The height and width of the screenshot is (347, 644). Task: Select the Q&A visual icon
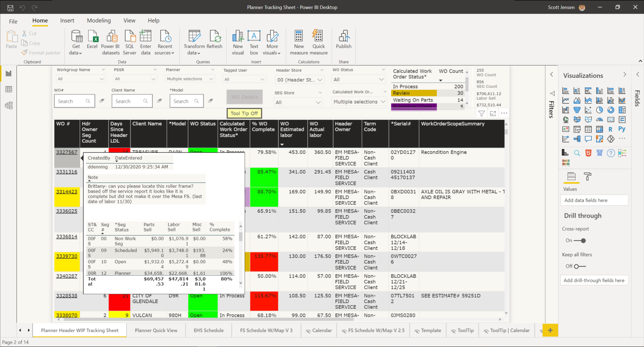[x=588, y=139]
